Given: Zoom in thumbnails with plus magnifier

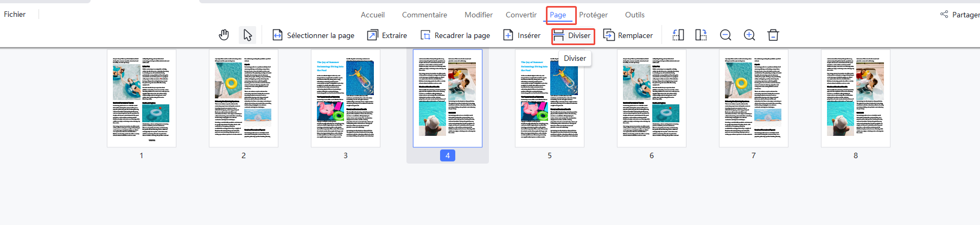Looking at the screenshot, I should (749, 35).
